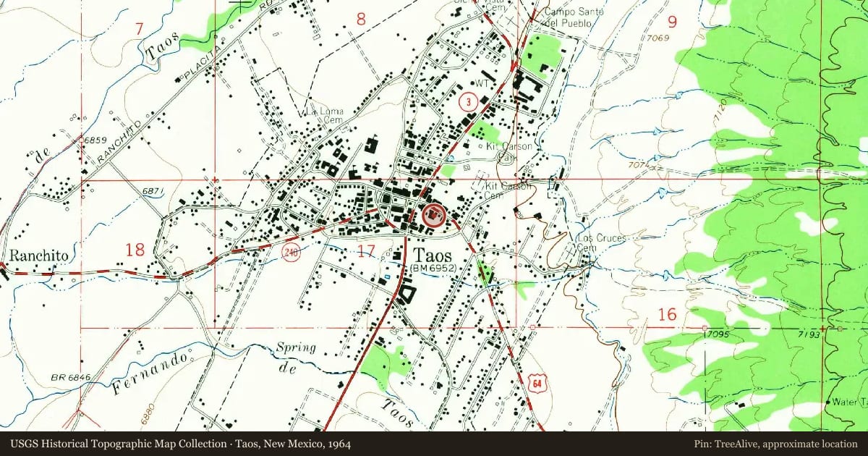Image resolution: width=868 pixels, height=456 pixels.
Task: Click the 'Kit Carson Park' label
Action: pos(510,151)
